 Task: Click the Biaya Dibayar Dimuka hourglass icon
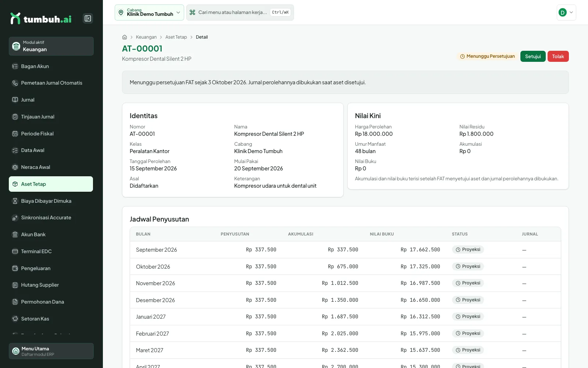[15, 201]
